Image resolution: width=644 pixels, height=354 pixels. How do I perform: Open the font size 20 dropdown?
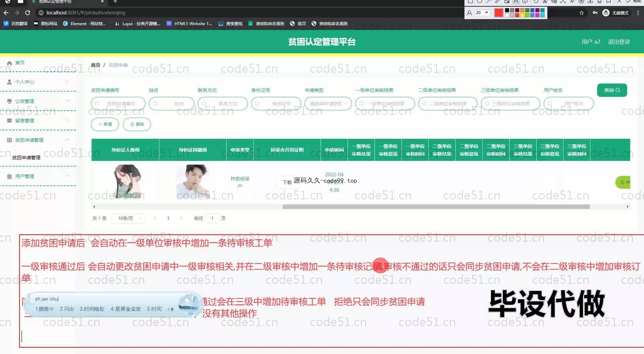coord(482,13)
